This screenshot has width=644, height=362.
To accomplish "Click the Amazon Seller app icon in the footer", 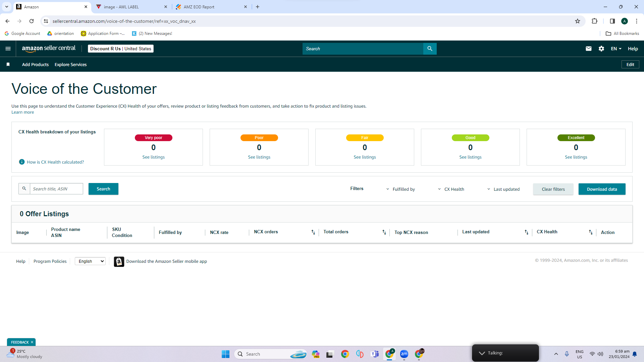I will 119,261.
